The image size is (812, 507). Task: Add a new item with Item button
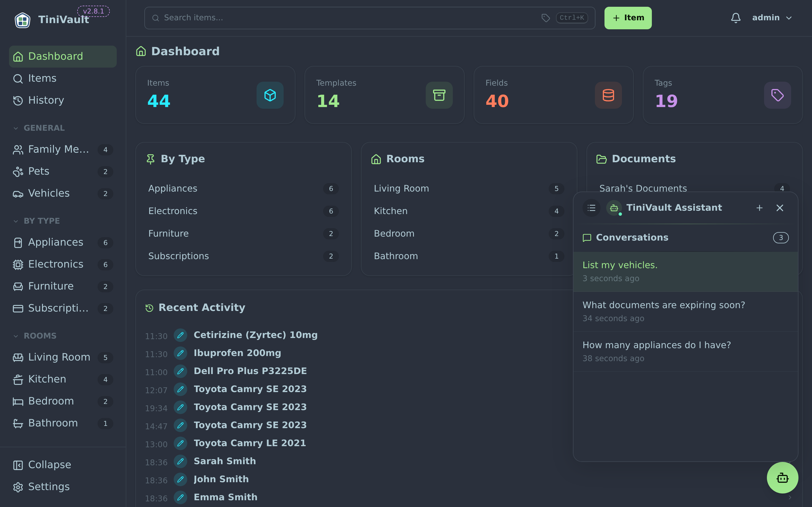pos(628,18)
